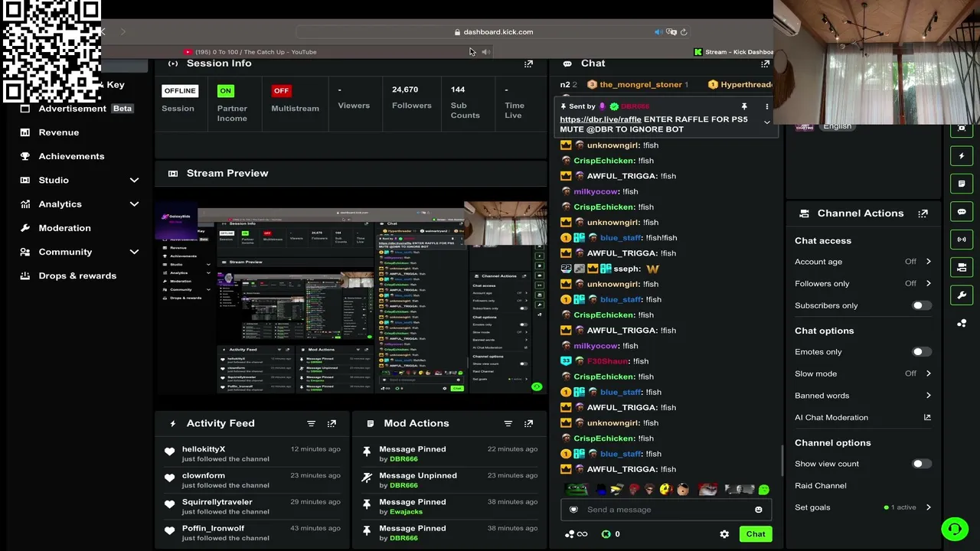Toggle Show view count switch
Image resolution: width=980 pixels, height=551 pixels.
(x=922, y=464)
